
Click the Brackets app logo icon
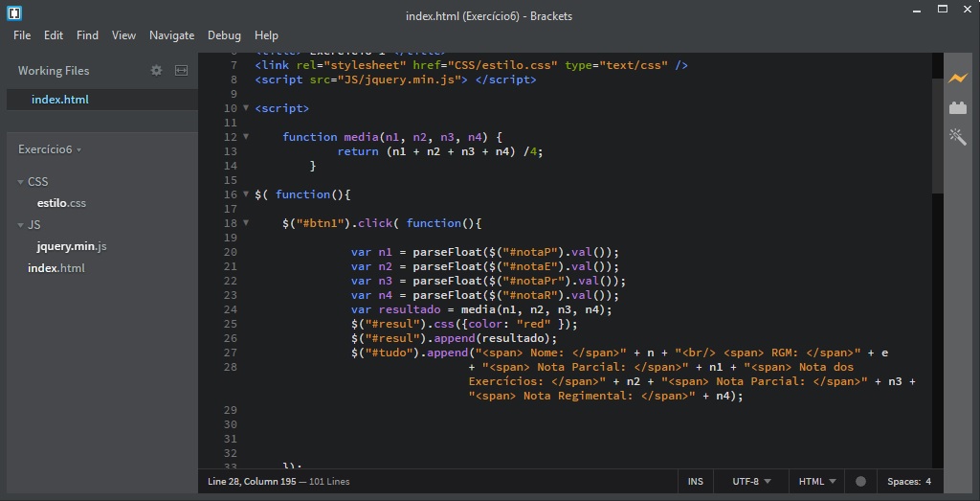tap(13, 13)
